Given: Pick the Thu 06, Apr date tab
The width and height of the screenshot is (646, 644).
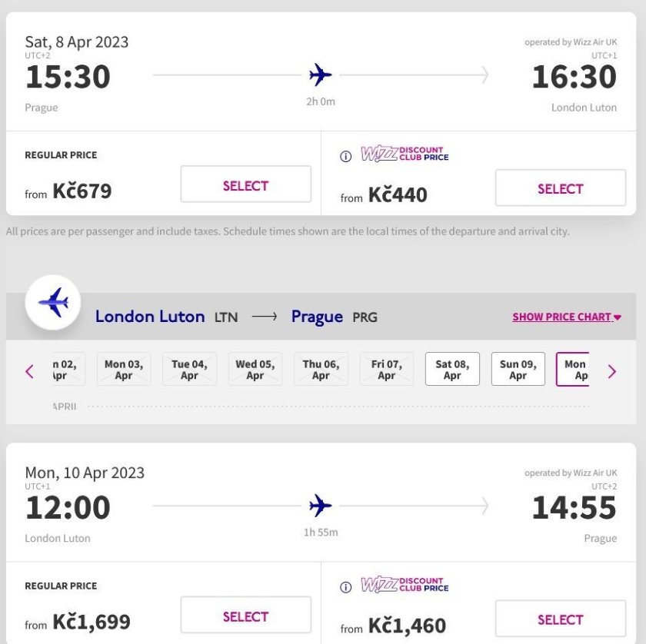Looking at the screenshot, I should [321, 369].
